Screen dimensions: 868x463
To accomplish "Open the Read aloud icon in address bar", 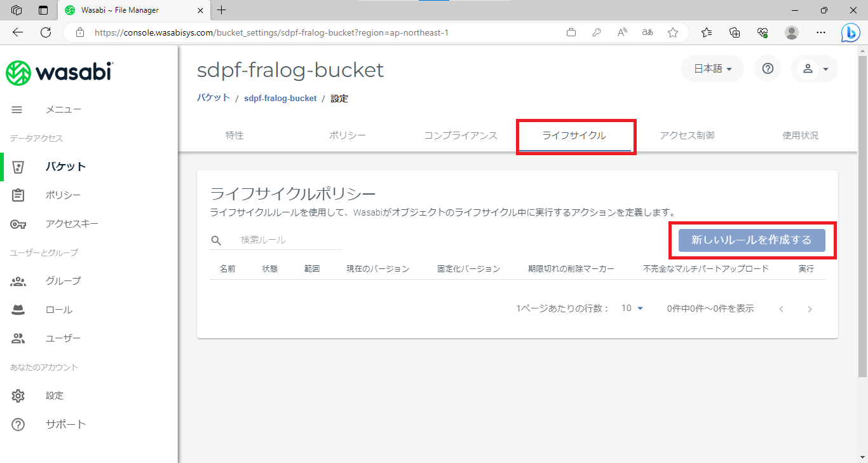I will click(x=623, y=32).
